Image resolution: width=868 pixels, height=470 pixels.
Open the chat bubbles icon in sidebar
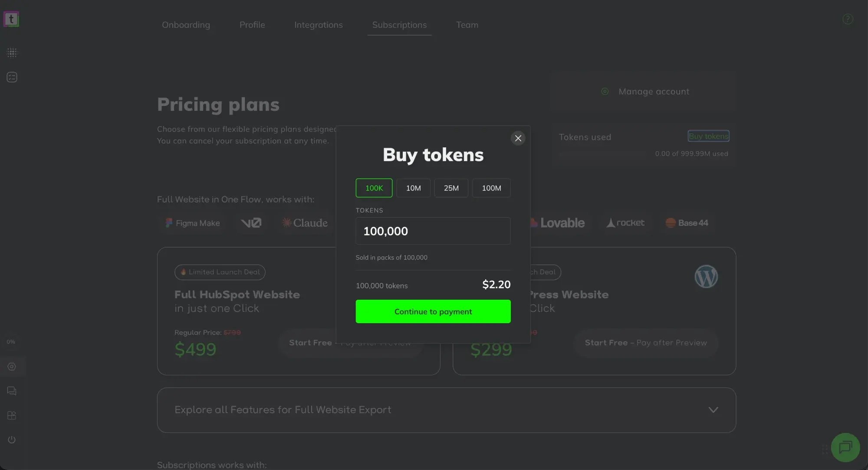point(12,391)
